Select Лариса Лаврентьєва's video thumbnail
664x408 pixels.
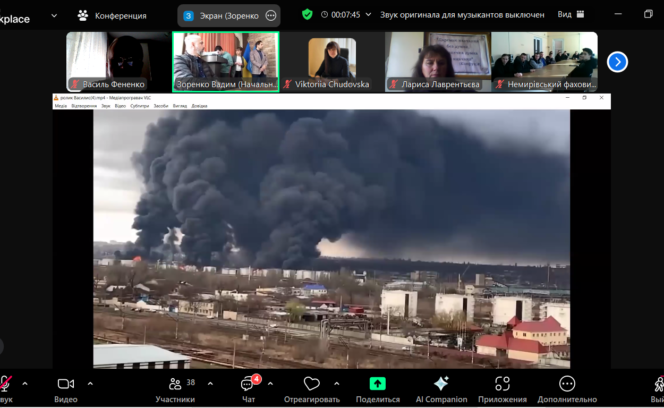(440, 62)
